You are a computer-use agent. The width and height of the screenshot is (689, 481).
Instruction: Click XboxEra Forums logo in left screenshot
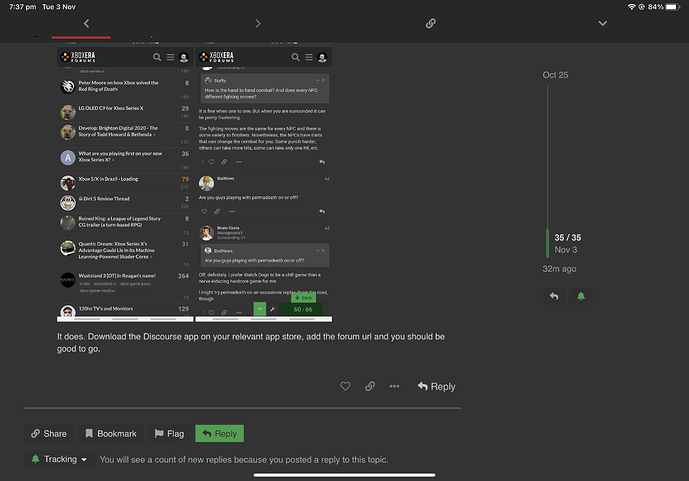click(78, 57)
